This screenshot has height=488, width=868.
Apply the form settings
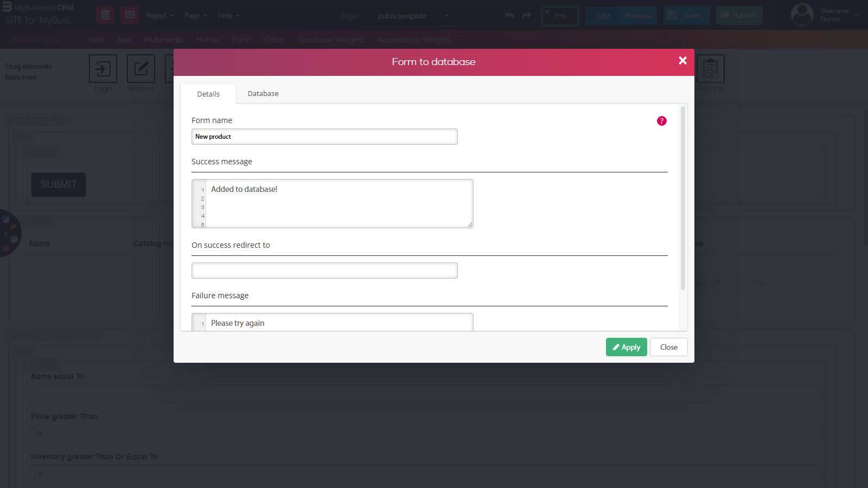(627, 347)
